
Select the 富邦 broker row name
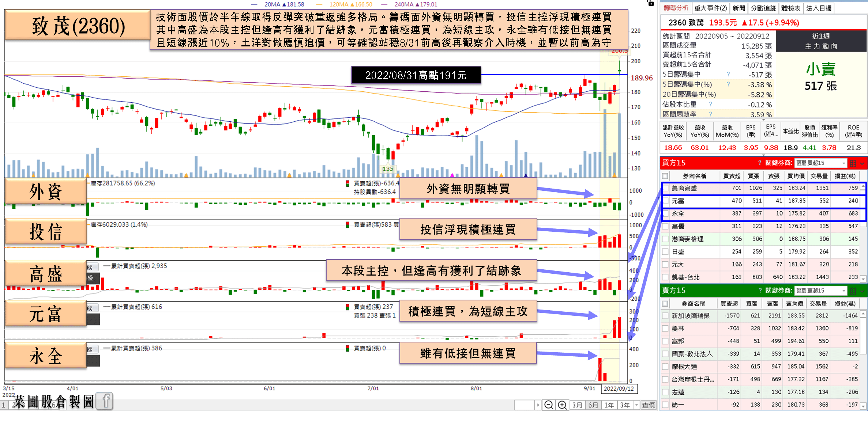click(x=678, y=341)
